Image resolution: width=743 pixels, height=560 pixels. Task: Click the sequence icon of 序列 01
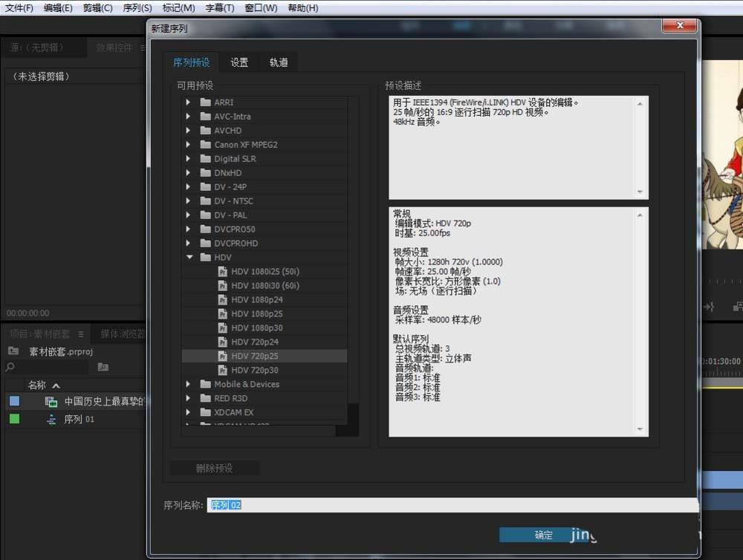point(51,420)
